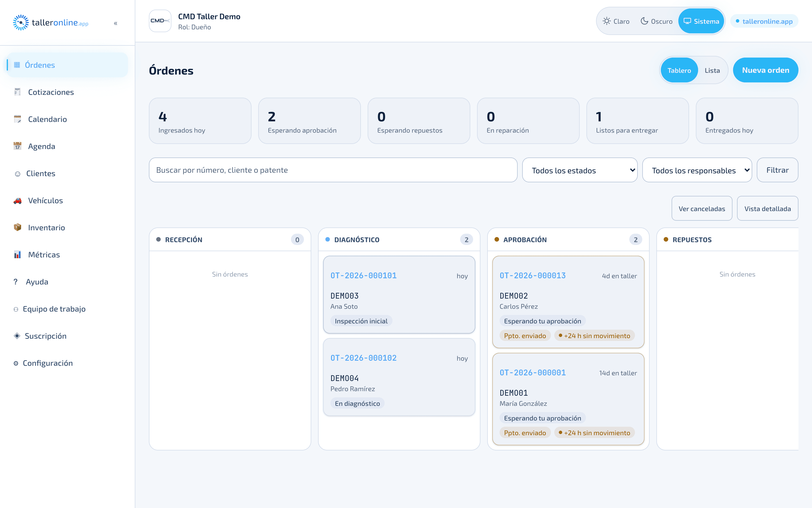Click the search by number or patente field

point(333,170)
